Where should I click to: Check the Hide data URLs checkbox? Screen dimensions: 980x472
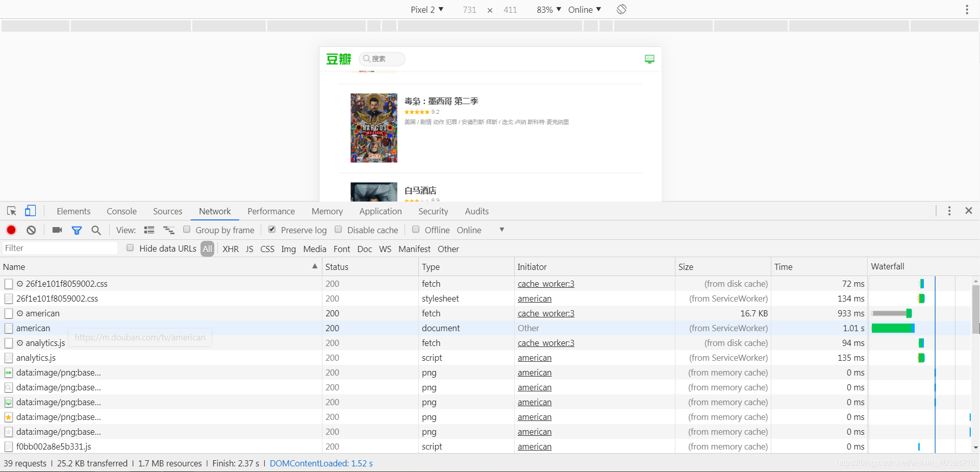pos(130,248)
